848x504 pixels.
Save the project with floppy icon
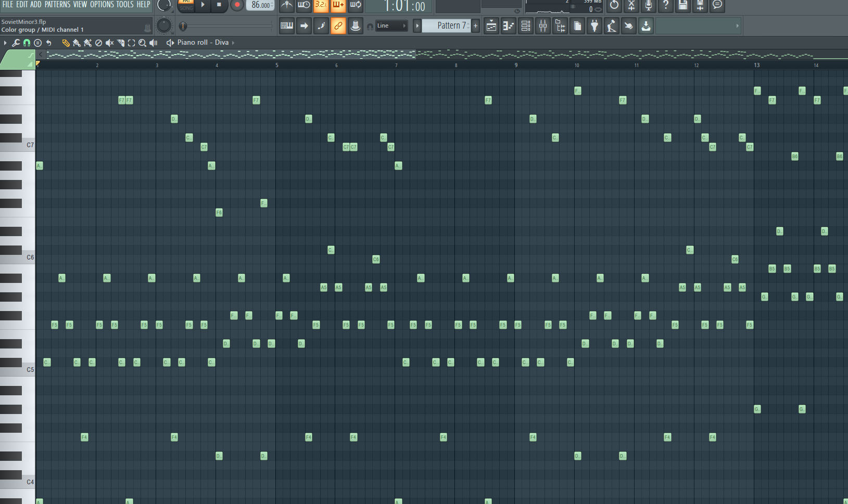pyautogui.click(x=683, y=5)
